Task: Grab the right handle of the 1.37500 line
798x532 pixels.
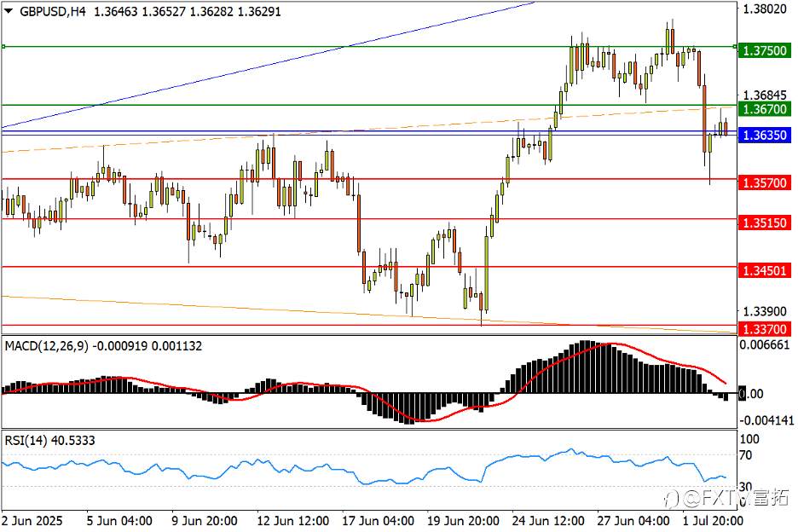Action: pyautogui.click(x=735, y=46)
